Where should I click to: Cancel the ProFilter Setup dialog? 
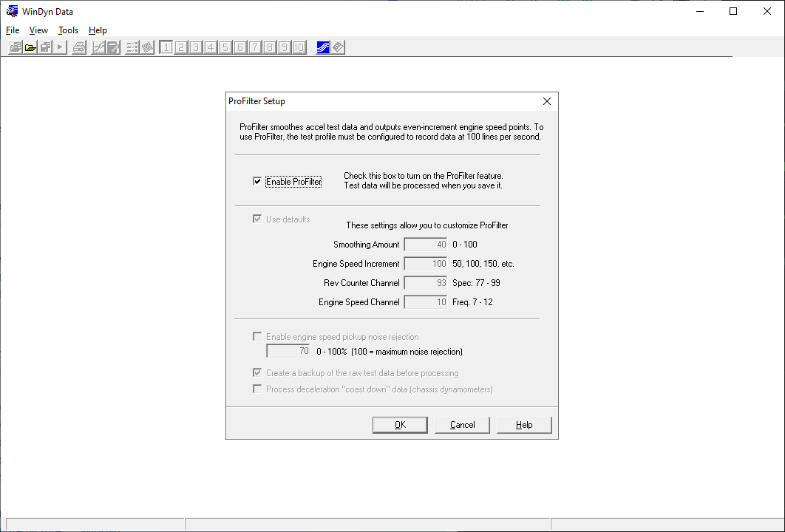[462, 425]
